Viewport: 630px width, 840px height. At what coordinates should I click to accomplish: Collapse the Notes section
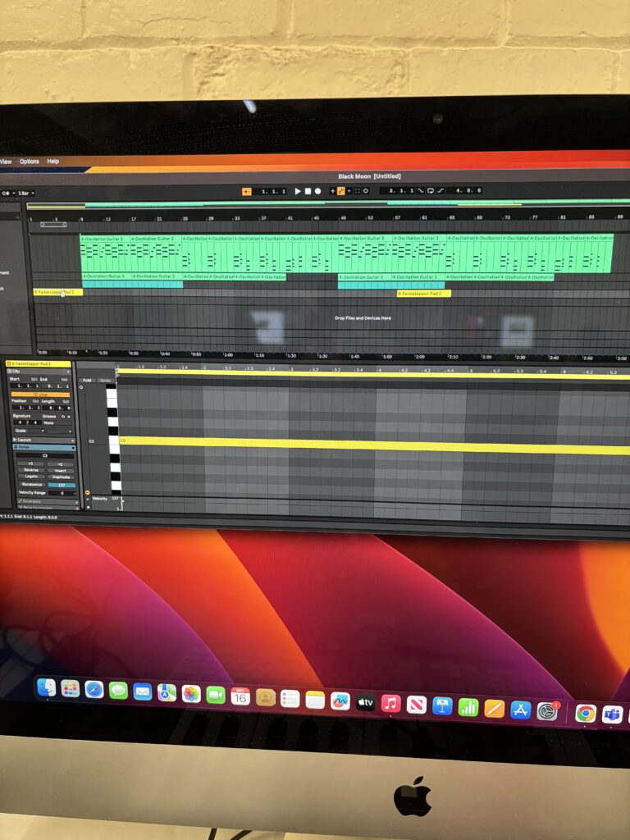click(44, 447)
